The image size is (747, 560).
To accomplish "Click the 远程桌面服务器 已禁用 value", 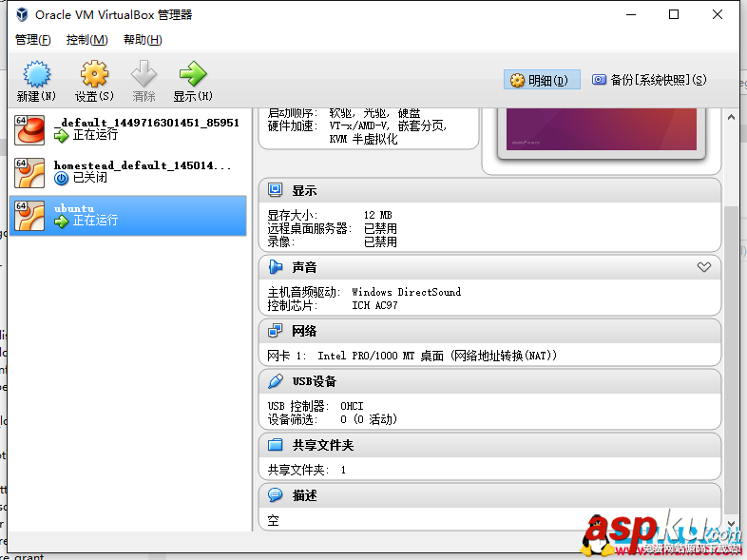I will tap(380, 228).
